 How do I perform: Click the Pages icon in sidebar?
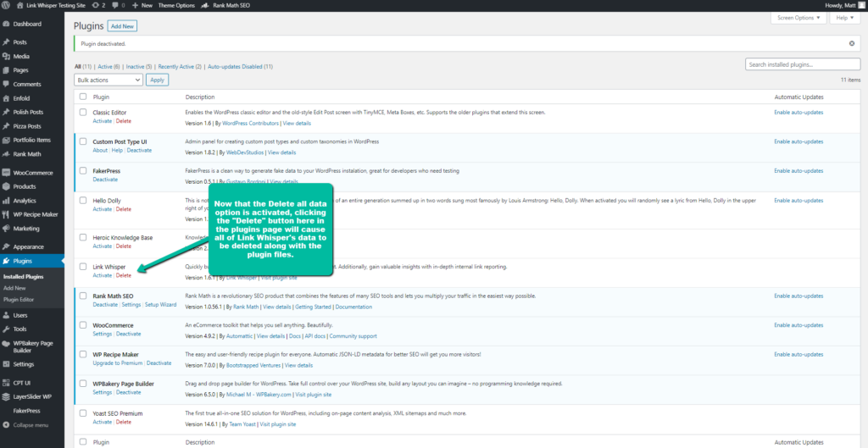(x=6, y=70)
